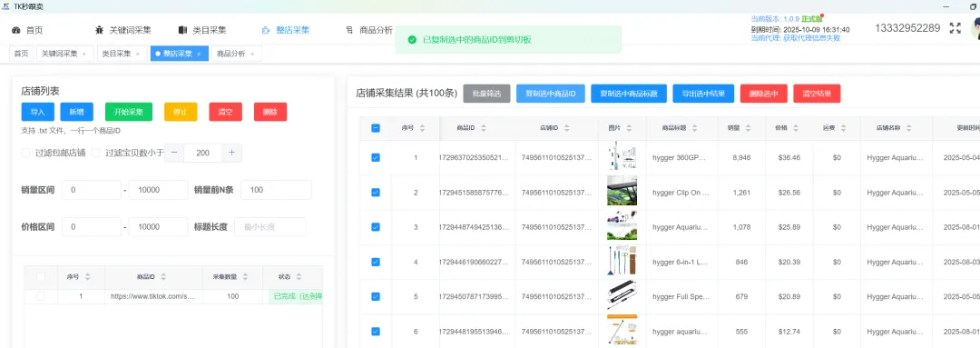Click the 销量区间 maximum input field
The height and width of the screenshot is (348, 980).
click(158, 190)
